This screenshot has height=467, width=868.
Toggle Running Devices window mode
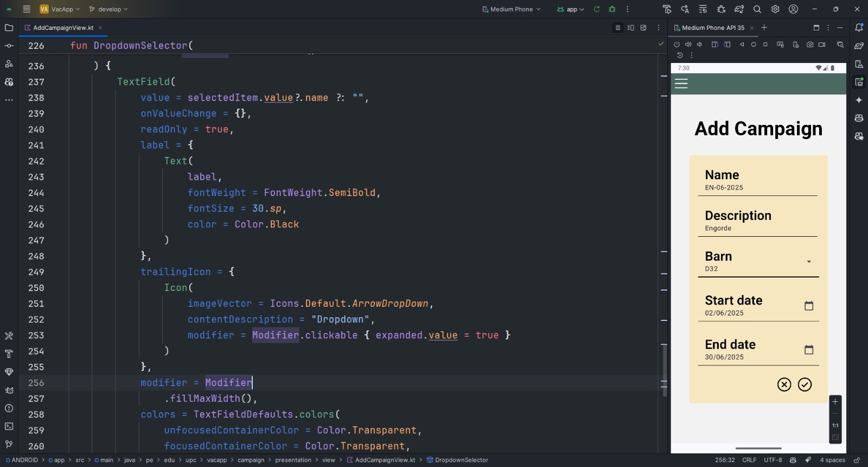click(816, 28)
